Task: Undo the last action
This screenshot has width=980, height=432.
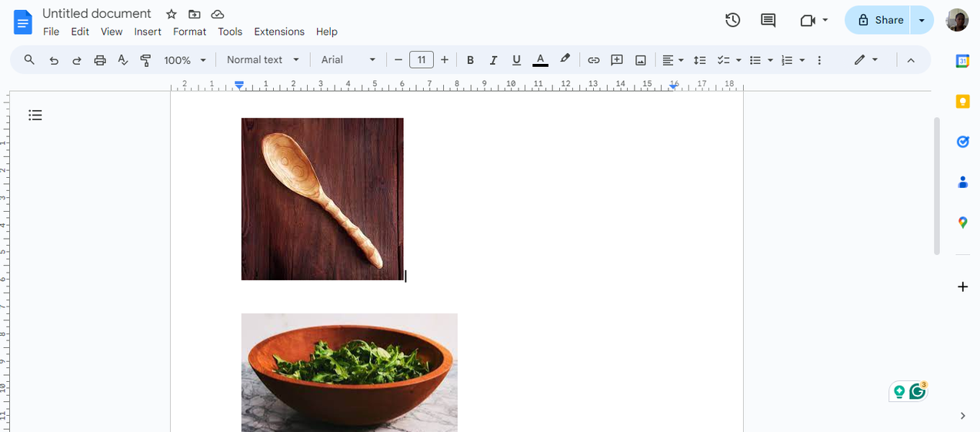Action: [x=54, y=60]
